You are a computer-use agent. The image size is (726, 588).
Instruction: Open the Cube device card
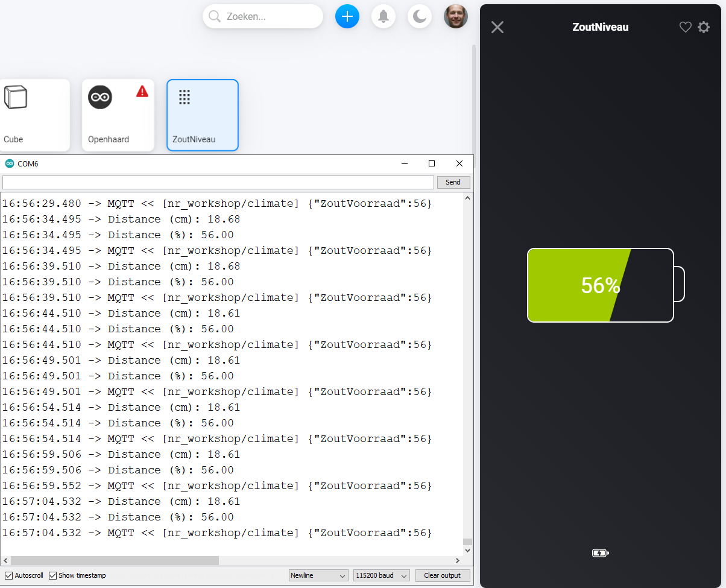coord(34,115)
